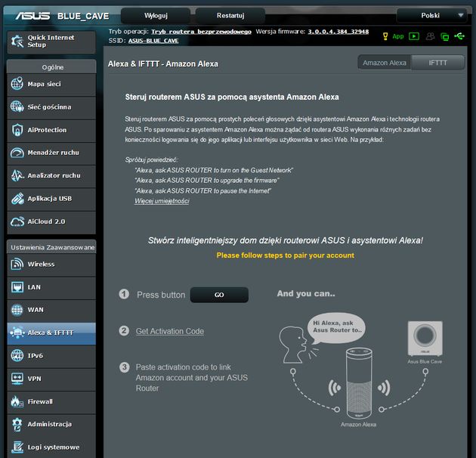
Task: Open Firewall menu item
Action: [x=51, y=401]
